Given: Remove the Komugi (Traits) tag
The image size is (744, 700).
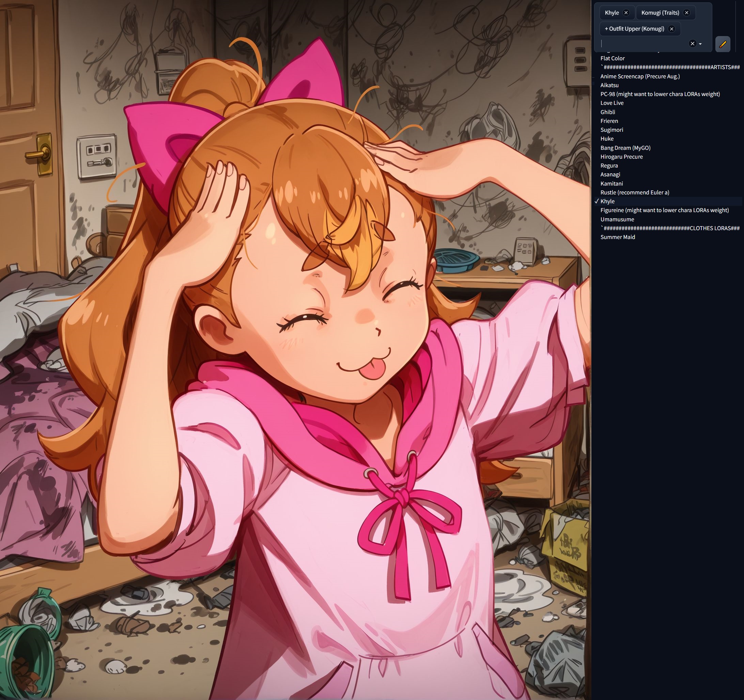Looking at the screenshot, I should [x=686, y=13].
